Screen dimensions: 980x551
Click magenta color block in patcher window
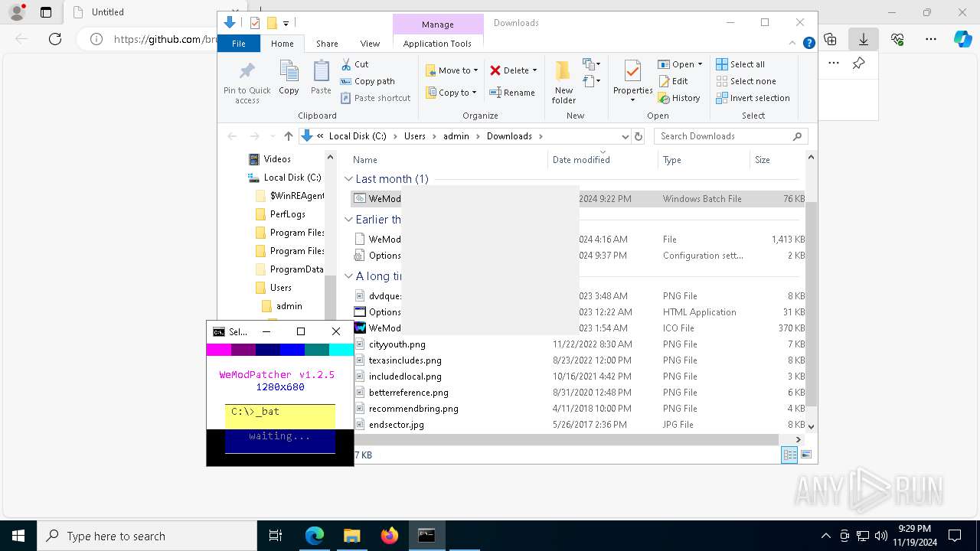[x=219, y=350]
